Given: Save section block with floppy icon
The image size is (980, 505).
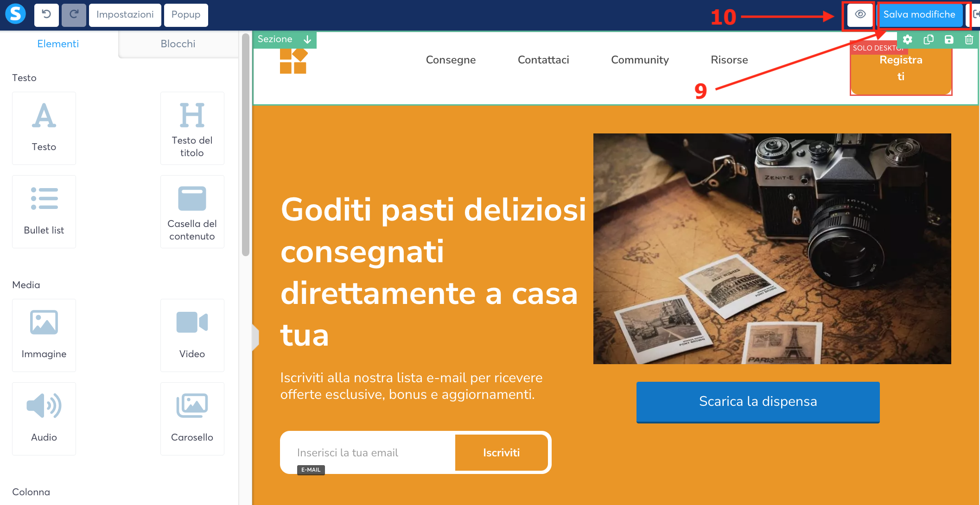Looking at the screenshot, I should pos(949,40).
